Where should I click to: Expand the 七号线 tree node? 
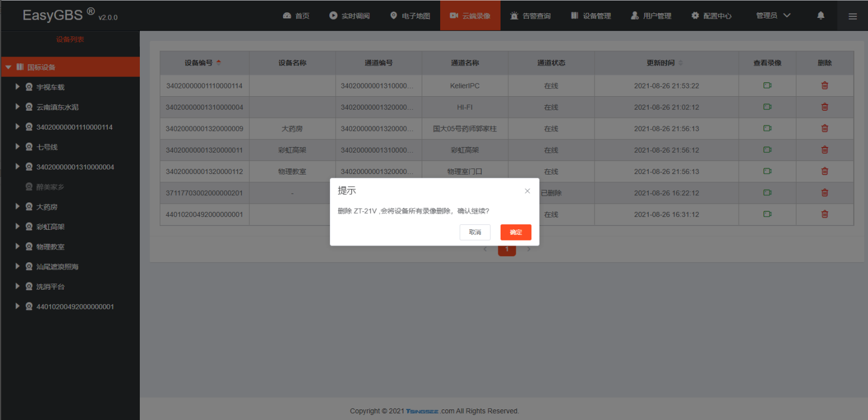[18, 147]
